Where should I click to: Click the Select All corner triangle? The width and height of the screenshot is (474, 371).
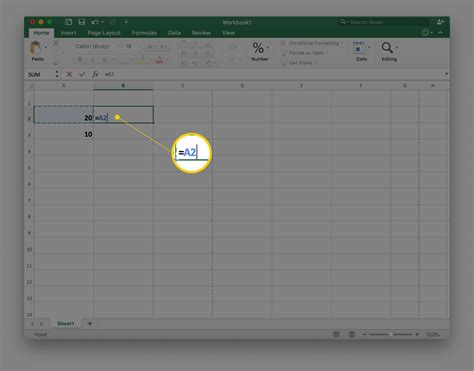pos(30,86)
